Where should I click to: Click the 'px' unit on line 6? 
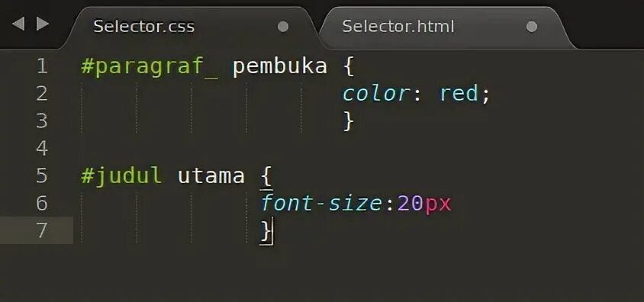[438, 204]
